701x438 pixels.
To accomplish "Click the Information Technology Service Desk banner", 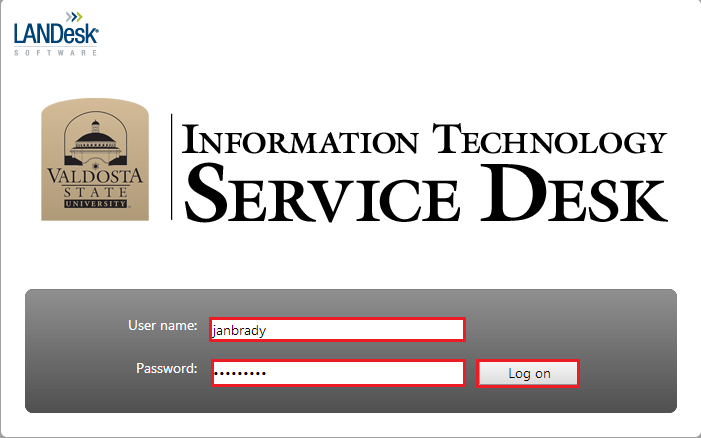I will pyautogui.click(x=425, y=172).
